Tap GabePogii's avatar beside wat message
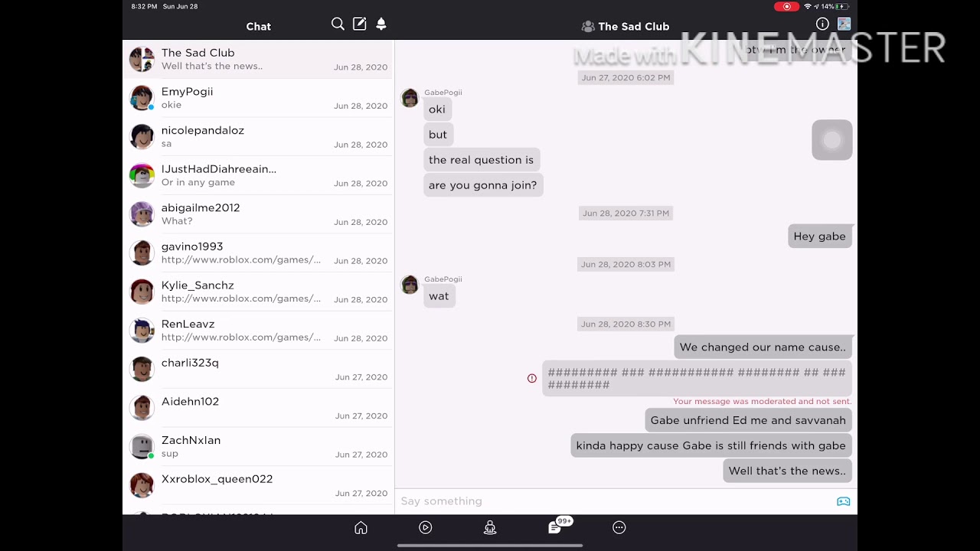Image resolution: width=980 pixels, height=551 pixels. (410, 285)
